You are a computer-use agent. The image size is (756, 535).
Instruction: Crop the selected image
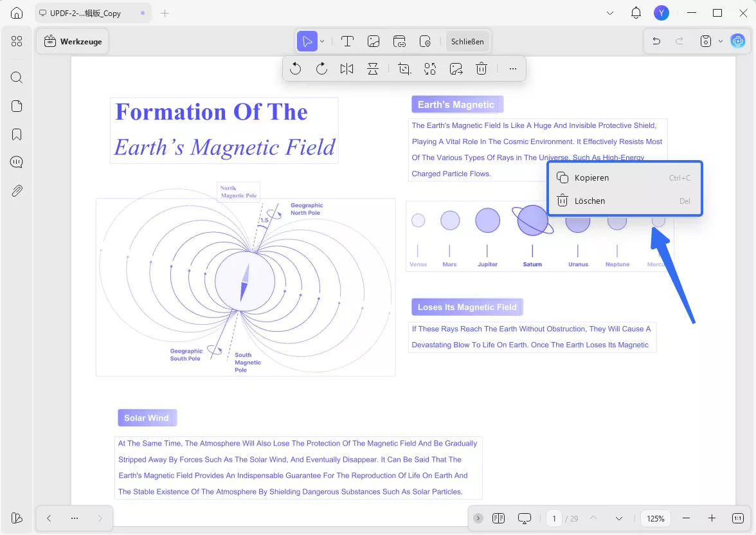(x=404, y=69)
